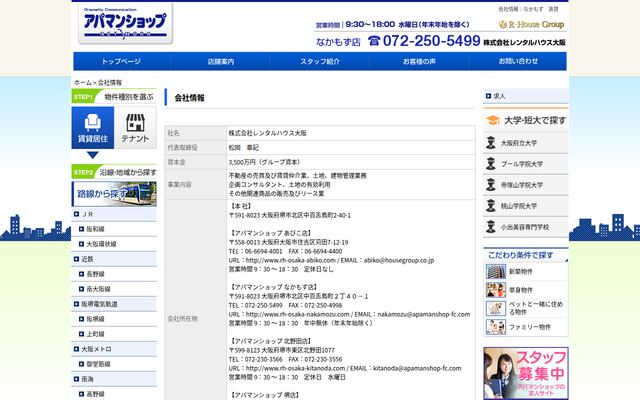Click the スタッフ募集中 recruitment banner

tap(526, 373)
